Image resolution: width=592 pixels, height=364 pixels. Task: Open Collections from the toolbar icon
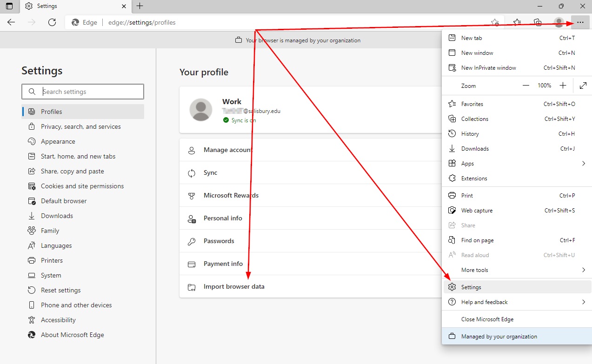coord(538,22)
